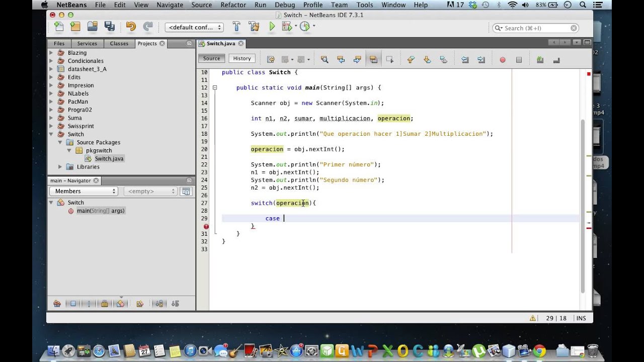This screenshot has height=362, width=644.
Task: Expand the PacMan project node
Action: pyautogui.click(x=51, y=102)
